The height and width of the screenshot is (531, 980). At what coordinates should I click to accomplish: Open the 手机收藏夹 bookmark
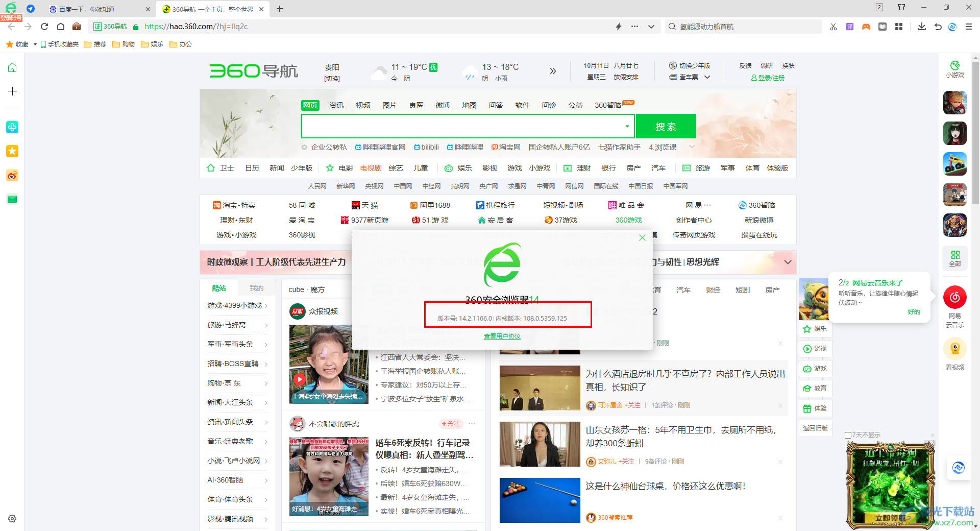click(60, 44)
